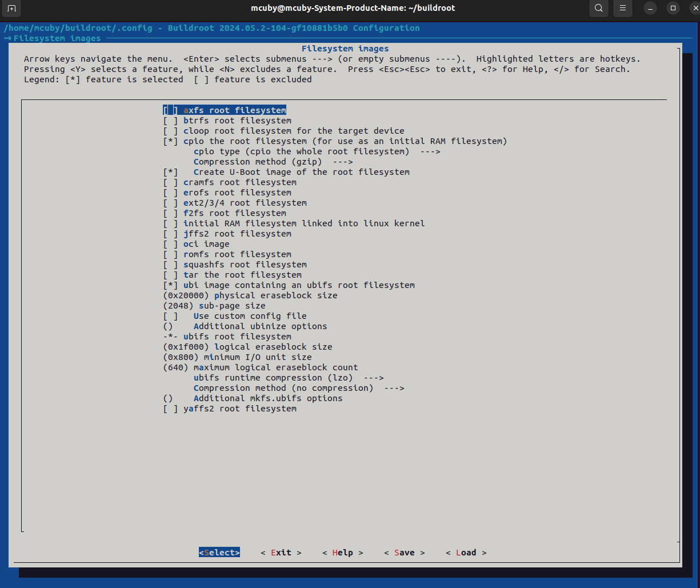Open the terminal hamburger menu
This screenshot has height=588, width=700.
click(x=623, y=8)
